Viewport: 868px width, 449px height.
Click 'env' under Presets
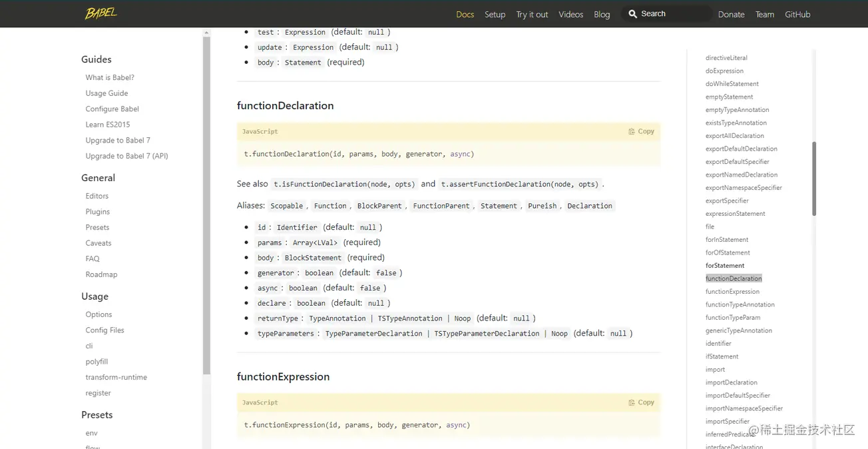(x=91, y=432)
